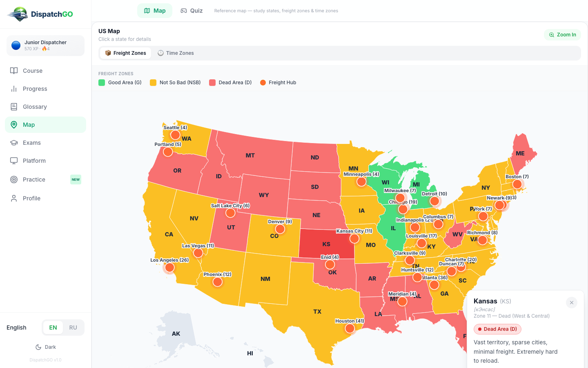Open the Exams page link

(46, 143)
